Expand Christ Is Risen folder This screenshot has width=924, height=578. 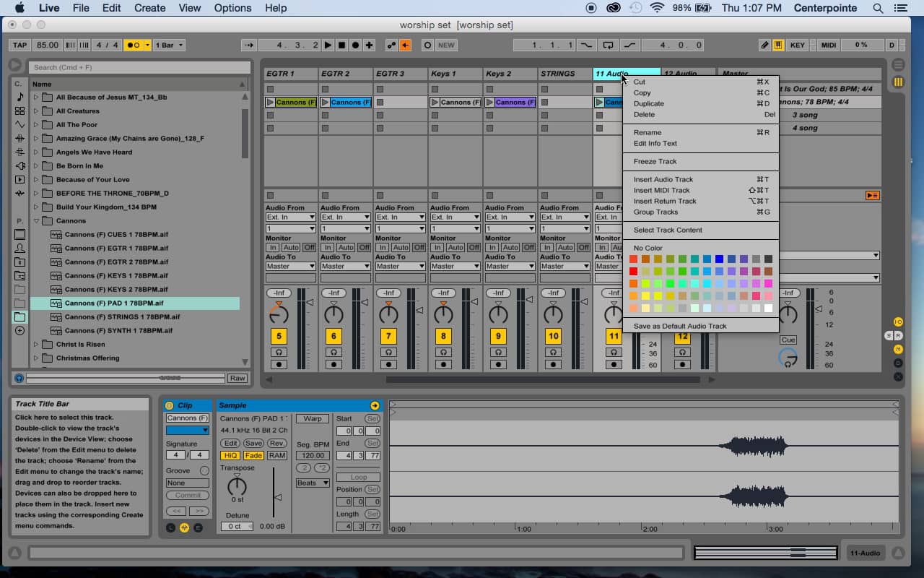pos(36,345)
